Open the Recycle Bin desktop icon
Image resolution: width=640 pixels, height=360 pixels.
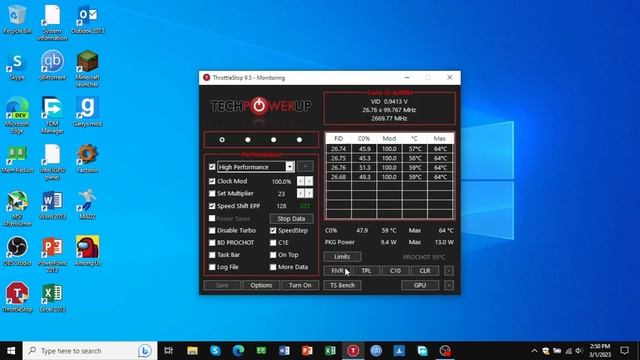pyautogui.click(x=17, y=19)
